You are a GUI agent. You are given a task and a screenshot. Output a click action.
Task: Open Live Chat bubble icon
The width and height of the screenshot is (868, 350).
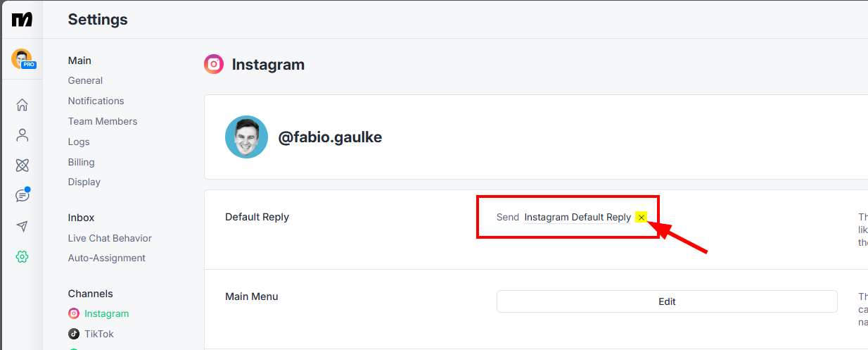(x=23, y=195)
